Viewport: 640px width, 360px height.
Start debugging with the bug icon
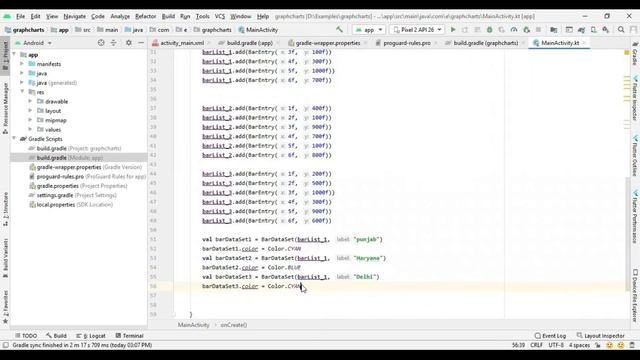tap(489, 30)
